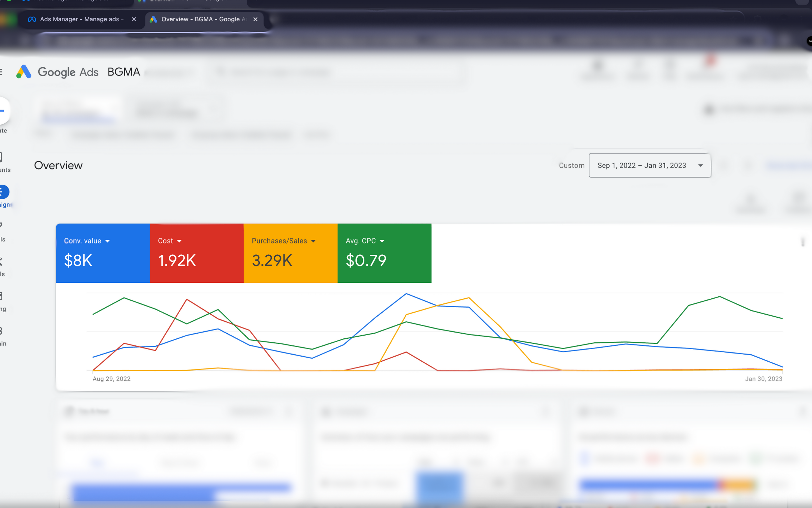Select the BGMA account name
The width and height of the screenshot is (812, 508).
[123, 72]
